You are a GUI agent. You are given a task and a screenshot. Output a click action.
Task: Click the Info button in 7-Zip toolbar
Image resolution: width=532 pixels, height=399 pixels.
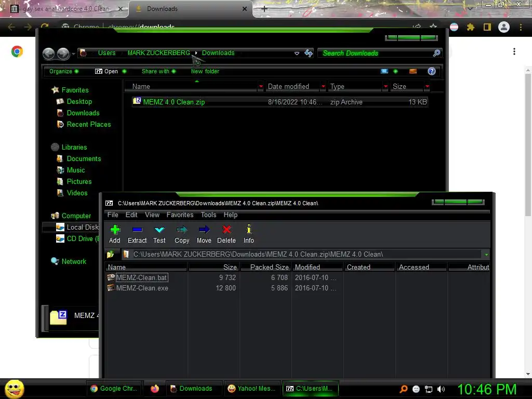click(x=249, y=234)
